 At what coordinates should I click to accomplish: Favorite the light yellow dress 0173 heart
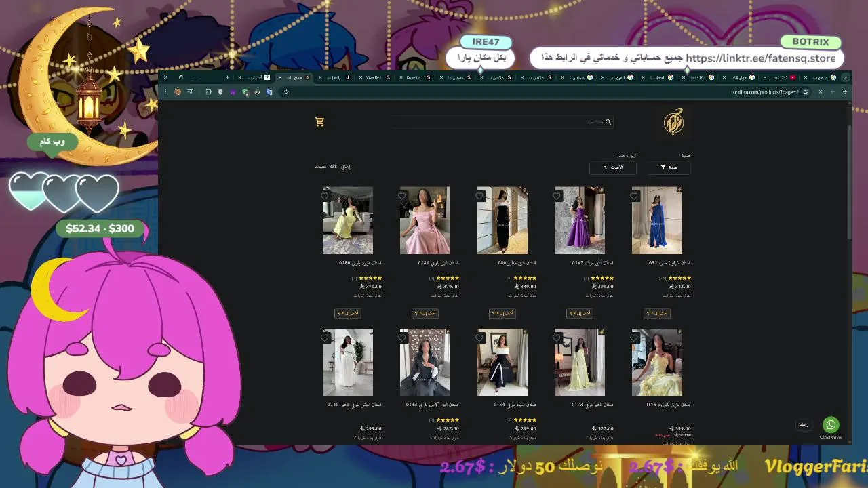(x=557, y=338)
